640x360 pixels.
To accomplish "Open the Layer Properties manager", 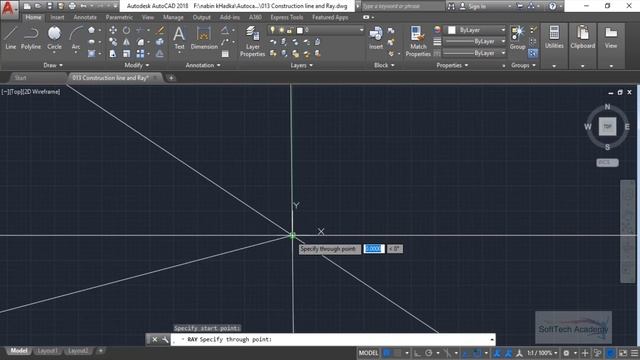I will [x=252, y=41].
